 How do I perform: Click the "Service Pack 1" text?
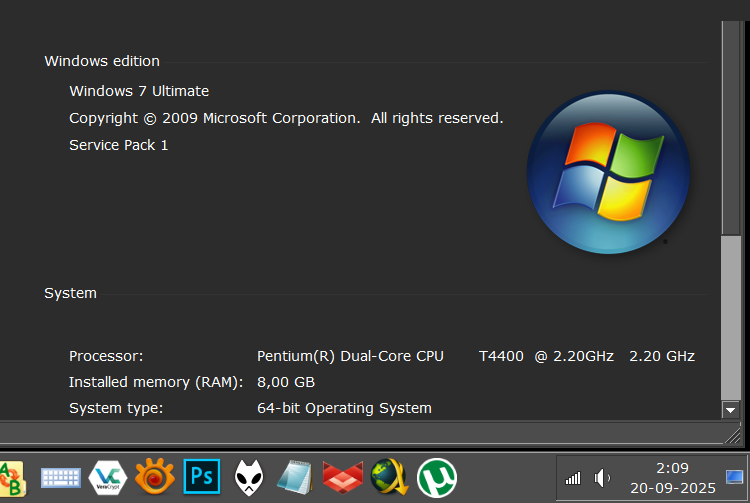point(119,145)
